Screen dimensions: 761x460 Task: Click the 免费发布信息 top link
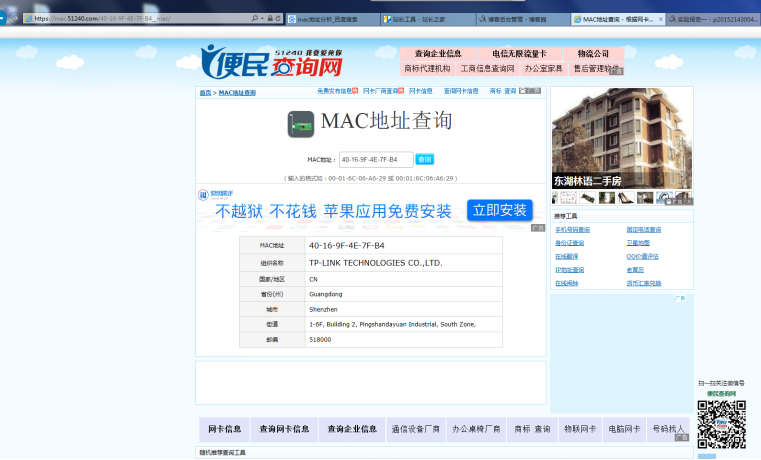(x=337, y=91)
